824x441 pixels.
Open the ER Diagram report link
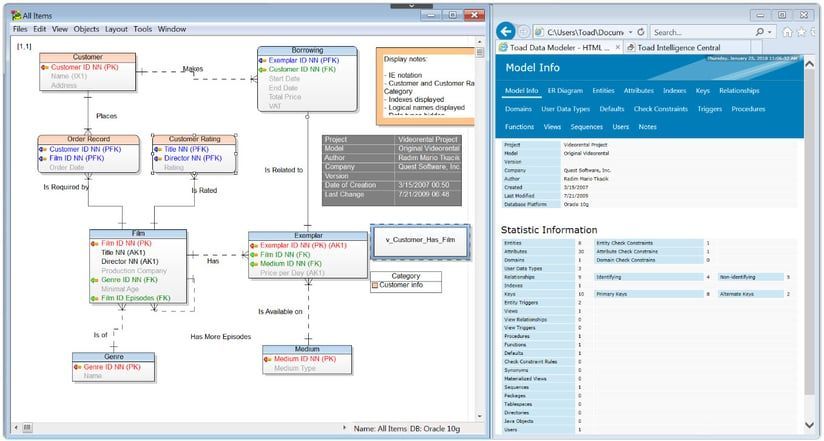click(x=565, y=90)
